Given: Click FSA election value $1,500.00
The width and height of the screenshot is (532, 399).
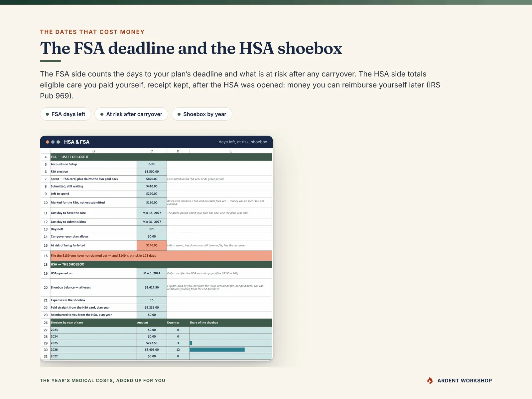Looking at the screenshot, I should [152, 172].
